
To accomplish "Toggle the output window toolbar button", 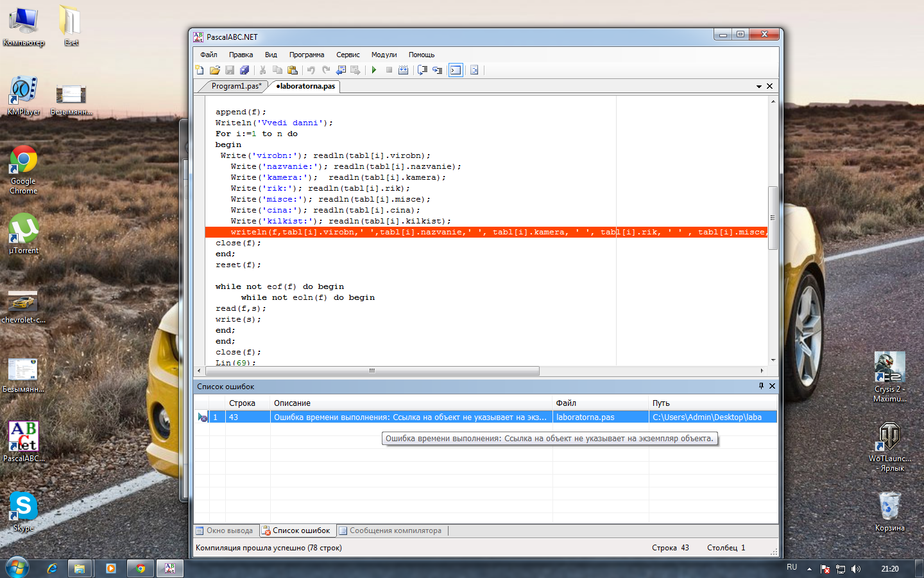I will click(456, 70).
